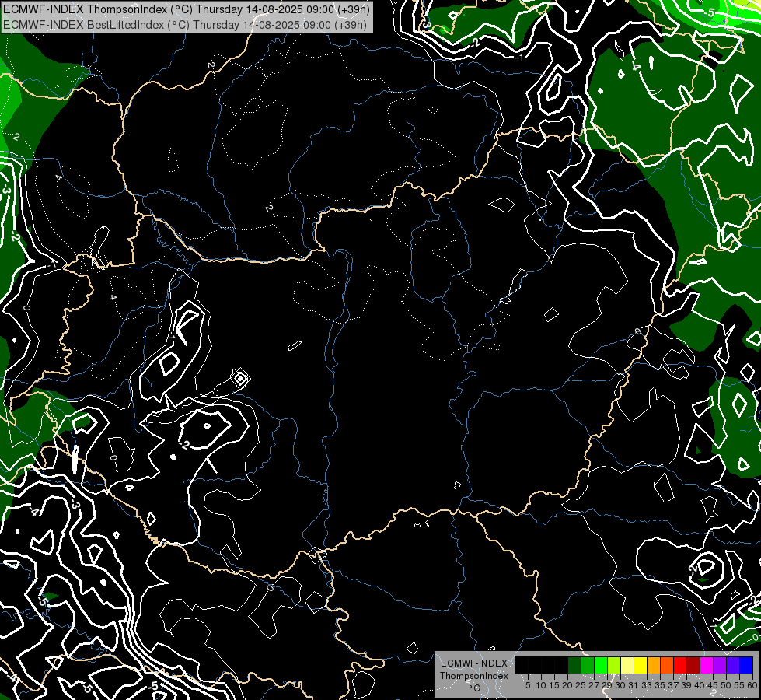Click the magenta 40–45 legend swatch
This screenshot has height=700, width=761.
pyautogui.click(x=707, y=665)
